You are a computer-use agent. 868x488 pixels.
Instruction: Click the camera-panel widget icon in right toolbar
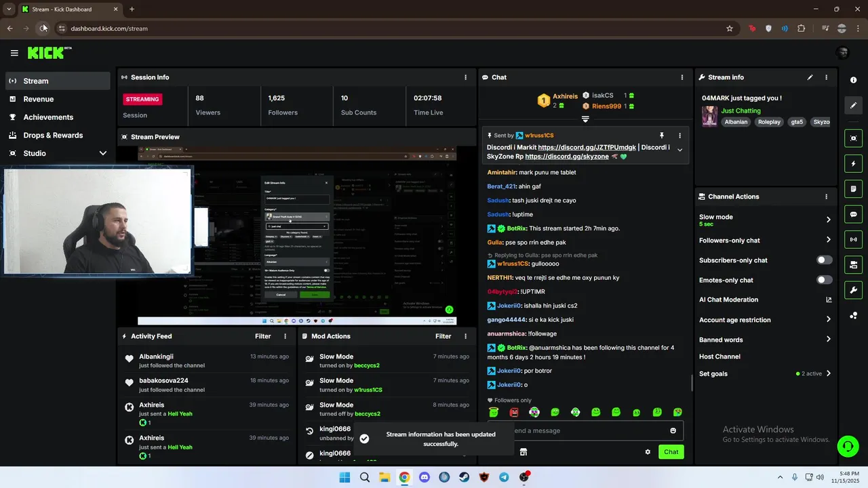[x=853, y=264]
